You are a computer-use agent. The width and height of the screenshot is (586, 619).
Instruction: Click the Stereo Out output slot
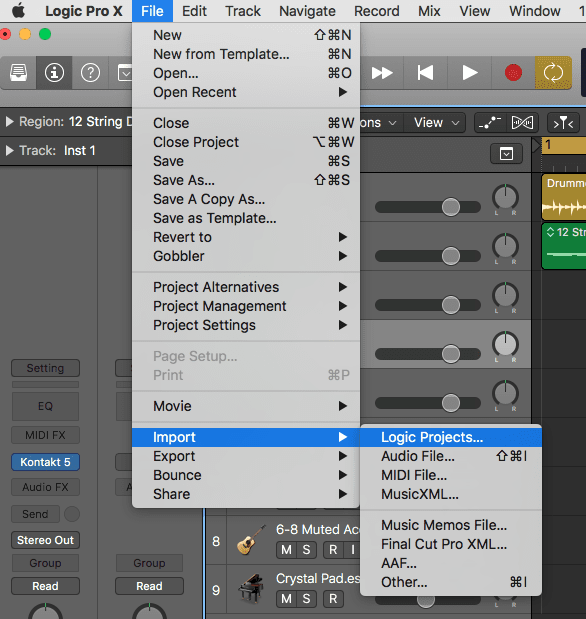point(45,540)
